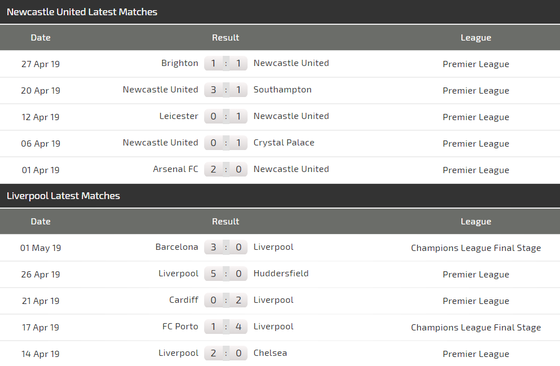560x366 pixels.
Task: Click the Date column header in Newcastle table
Action: 40,37
